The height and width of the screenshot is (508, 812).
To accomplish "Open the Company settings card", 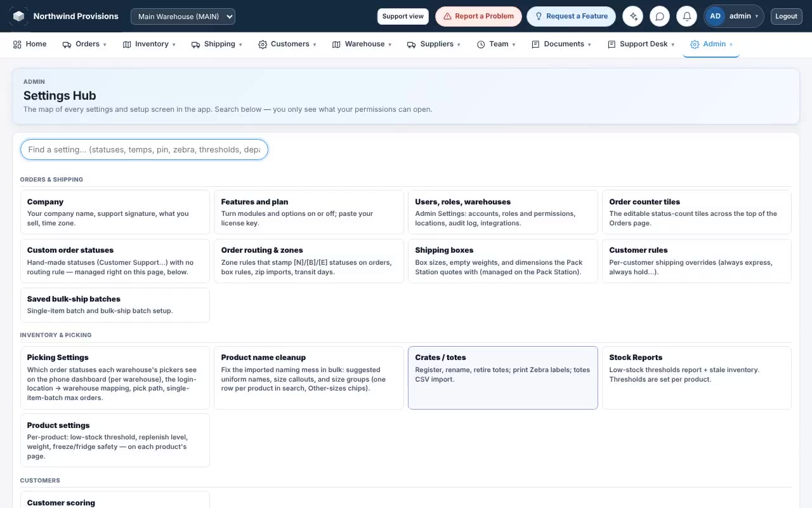I will (x=115, y=212).
